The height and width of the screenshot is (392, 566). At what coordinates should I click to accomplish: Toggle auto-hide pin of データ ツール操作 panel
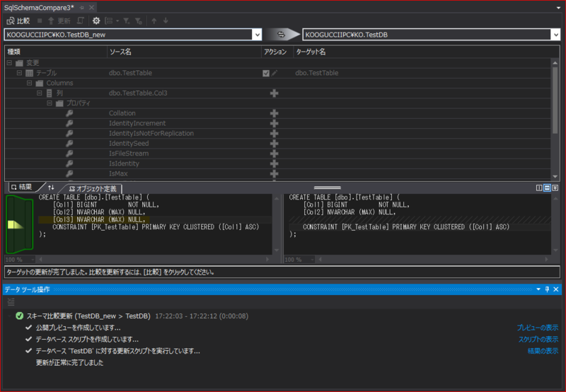click(547, 289)
